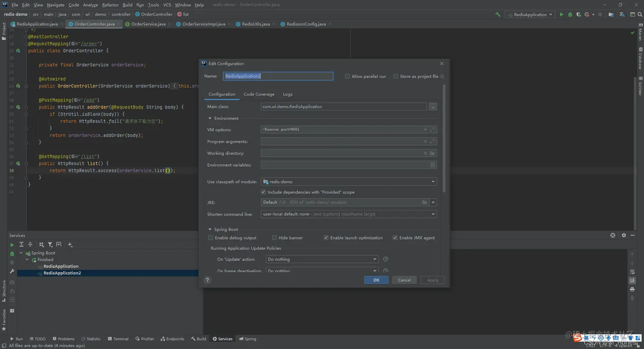The image size is (644, 349).
Task: Open the Navigate menu
Action: point(55,5)
